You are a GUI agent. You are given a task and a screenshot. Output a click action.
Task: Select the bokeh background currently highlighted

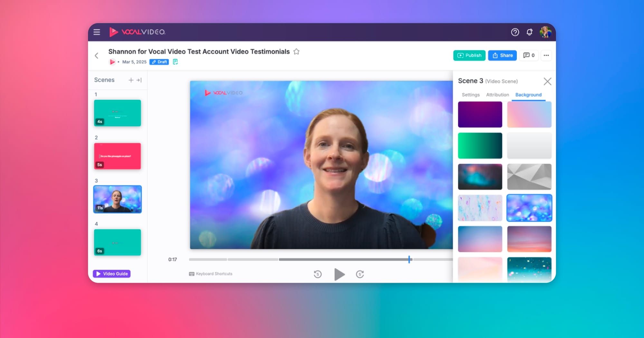pyautogui.click(x=529, y=208)
